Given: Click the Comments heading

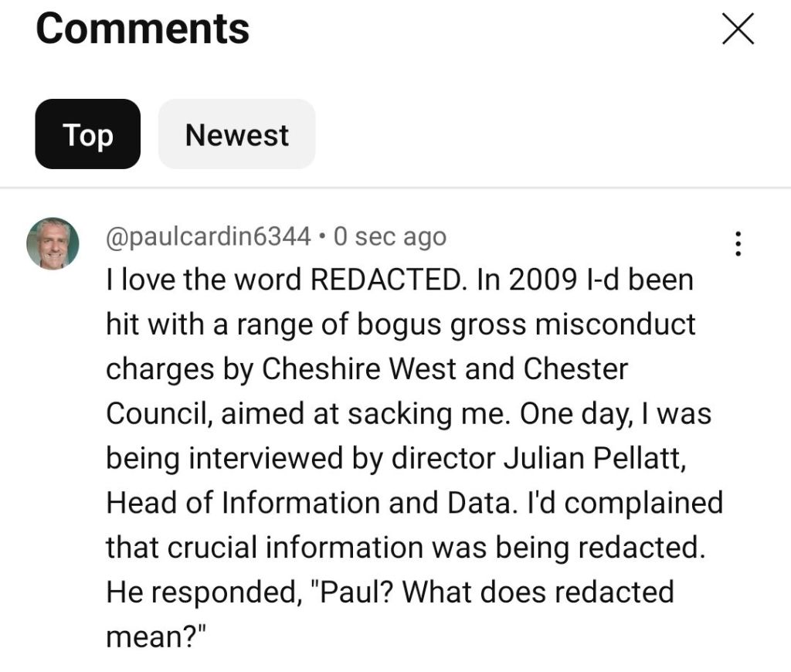Looking at the screenshot, I should tap(142, 29).
